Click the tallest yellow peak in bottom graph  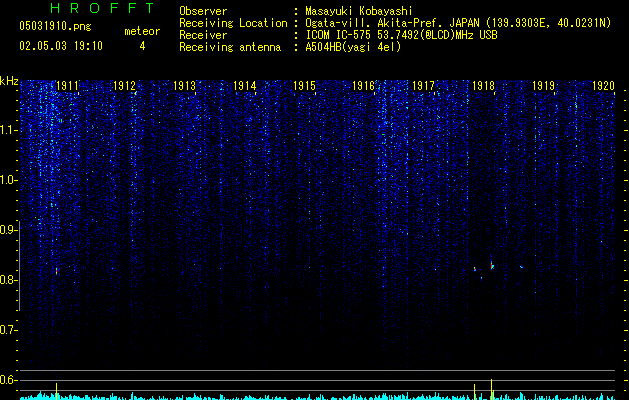(x=491, y=389)
